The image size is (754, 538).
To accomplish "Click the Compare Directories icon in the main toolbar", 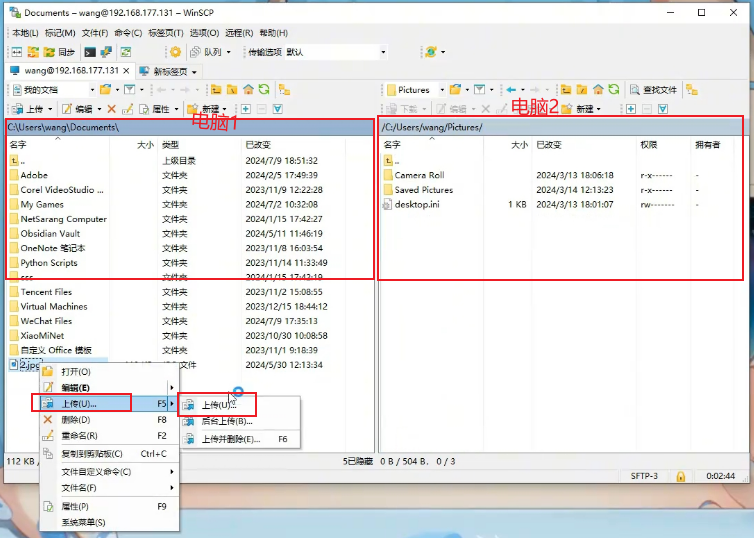I will [17, 52].
